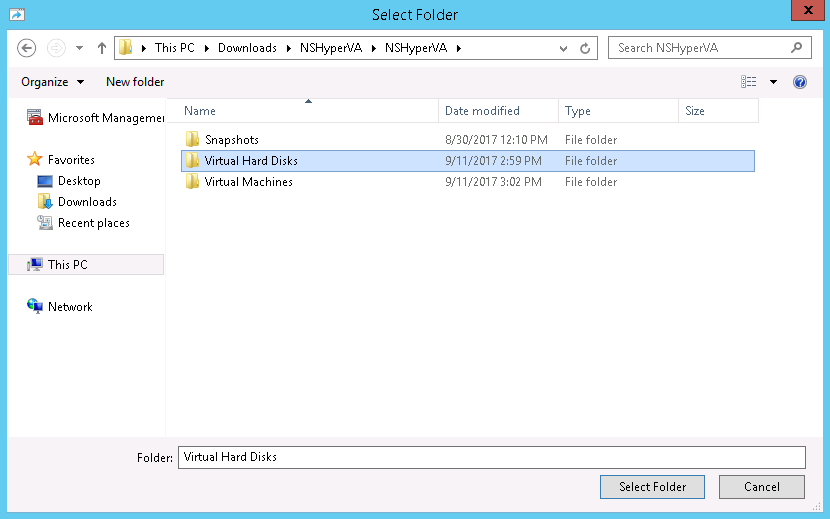830x519 pixels.
Task: Select the Snapshots folder
Action: tap(231, 140)
